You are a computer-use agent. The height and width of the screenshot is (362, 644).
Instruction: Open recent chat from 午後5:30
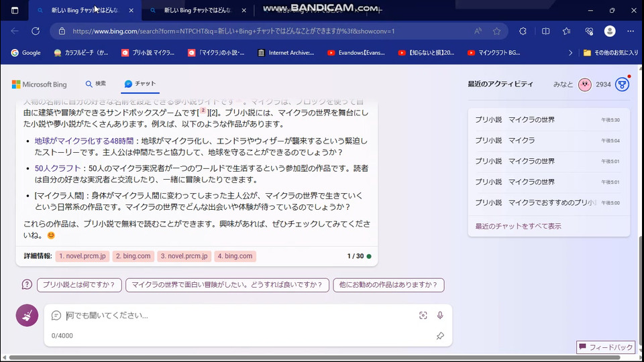click(x=549, y=120)
